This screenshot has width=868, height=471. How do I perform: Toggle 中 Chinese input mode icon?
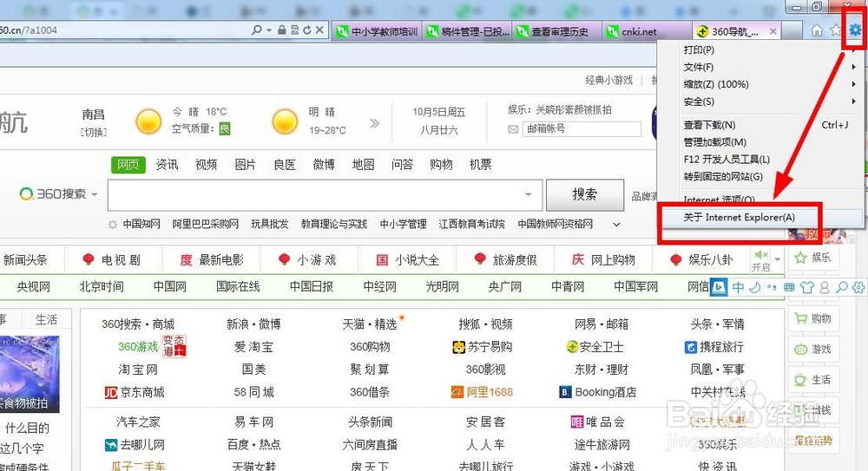738,287
